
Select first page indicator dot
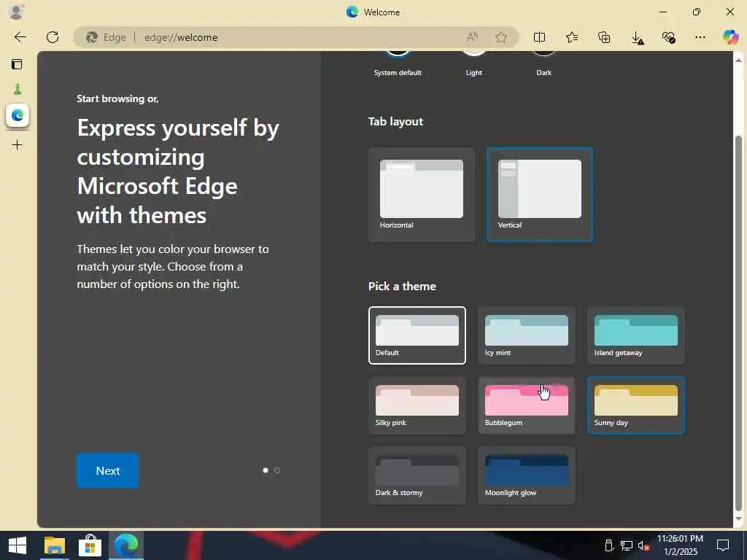pyautogui.click(x=266, y=470)
